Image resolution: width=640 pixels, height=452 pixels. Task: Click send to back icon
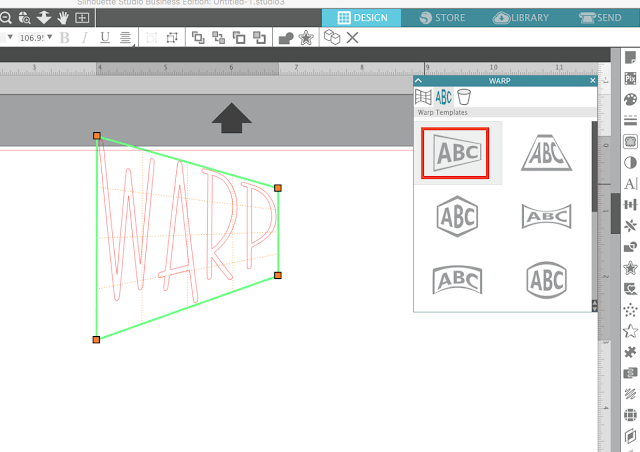(239, 38)
